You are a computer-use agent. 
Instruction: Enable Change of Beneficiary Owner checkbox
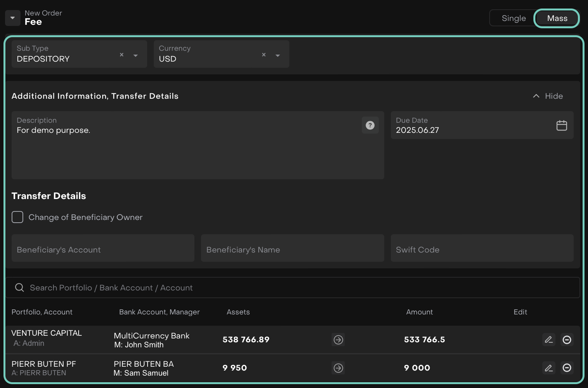[17, 217]
